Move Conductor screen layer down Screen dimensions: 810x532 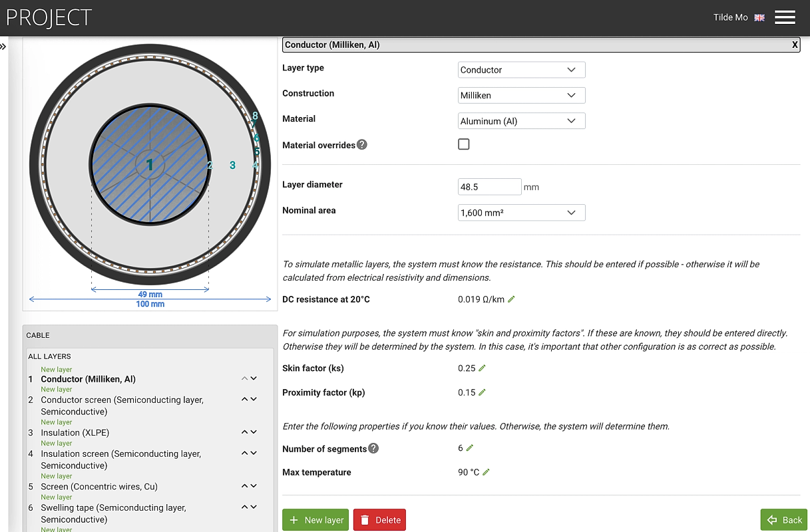point(254,399)
